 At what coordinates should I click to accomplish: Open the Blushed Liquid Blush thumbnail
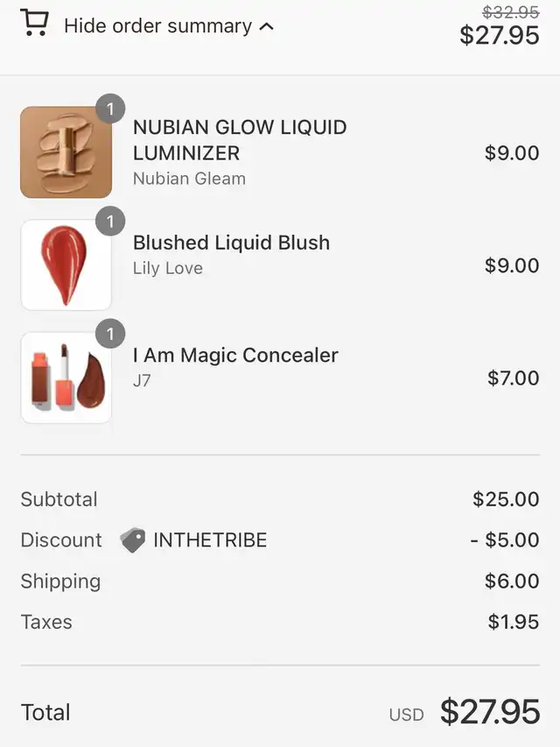click(x=66, y=265)
